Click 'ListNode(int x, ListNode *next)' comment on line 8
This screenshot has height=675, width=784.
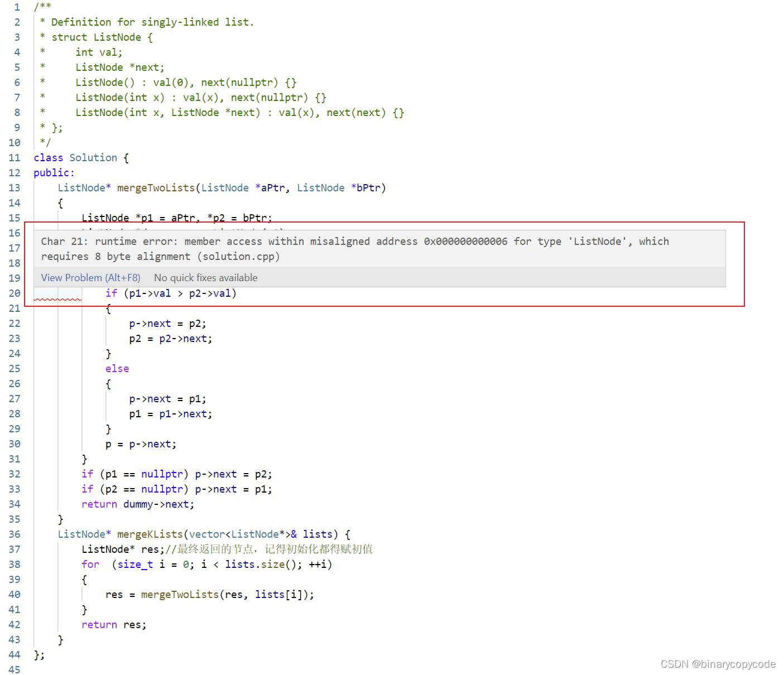point(168,113)
